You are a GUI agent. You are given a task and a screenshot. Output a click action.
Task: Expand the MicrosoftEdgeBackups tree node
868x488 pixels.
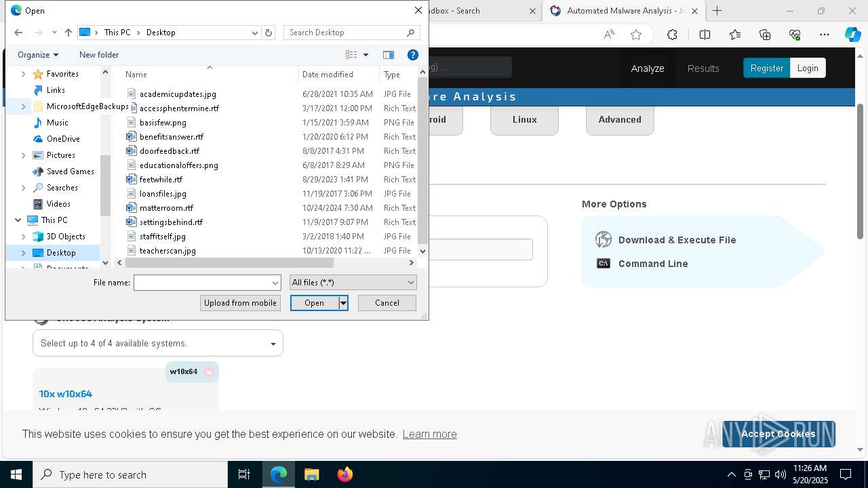pyautogui.click(x=24, y=106)
